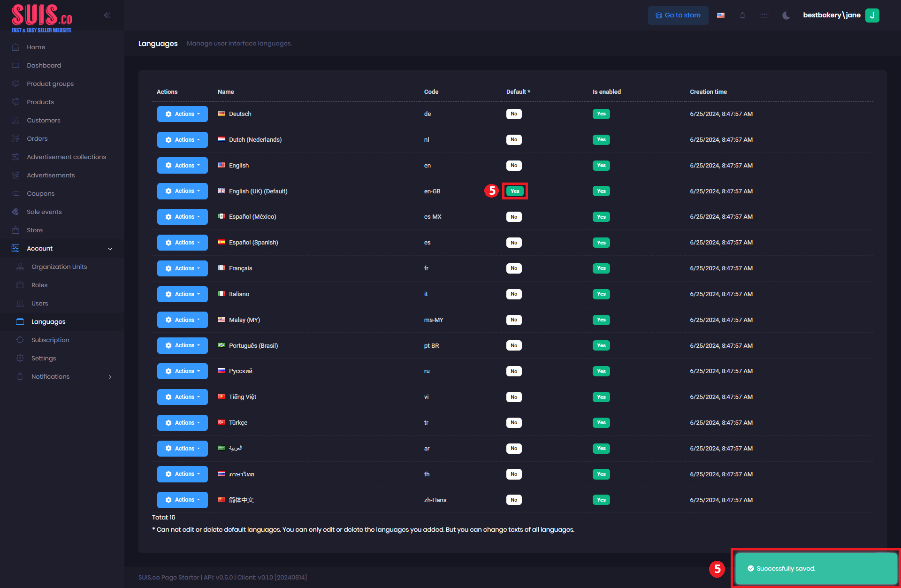Click the Advertisement collections sidebar icon
The height and width of the screenshot is (588, 901).
[x=15, y=157]
